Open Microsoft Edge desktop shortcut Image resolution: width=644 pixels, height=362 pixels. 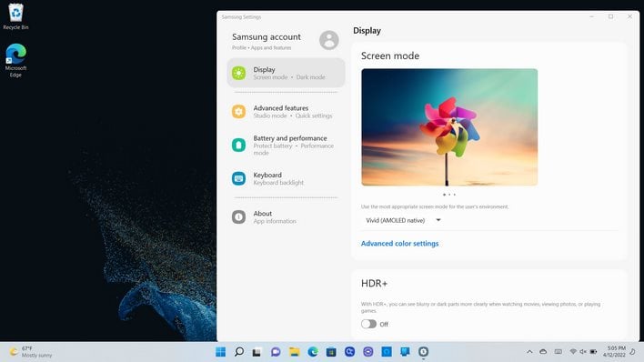15,60
